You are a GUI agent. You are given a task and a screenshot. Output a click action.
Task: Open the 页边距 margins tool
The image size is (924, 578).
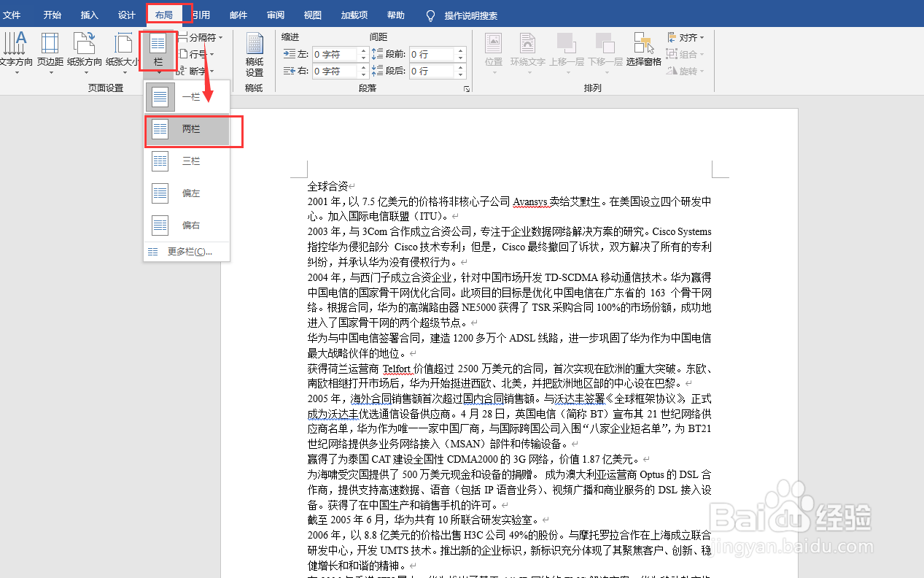click(50, 53)
